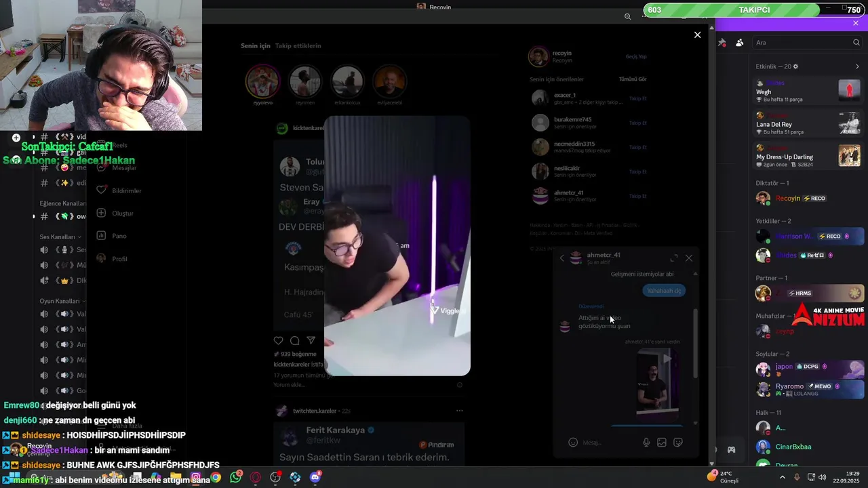The width and height of the screenshot is (868, 488).
Task: Collapse the Ses Kanalları category
Action: tap(60, 237)
